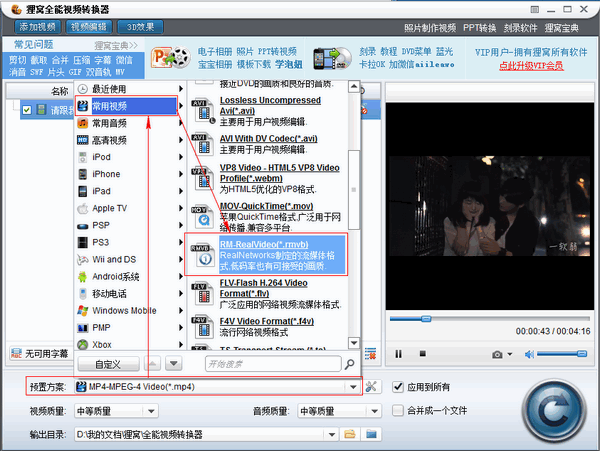
Task: Click AVI With DV Codec format icon
Action: click(202, 144)
